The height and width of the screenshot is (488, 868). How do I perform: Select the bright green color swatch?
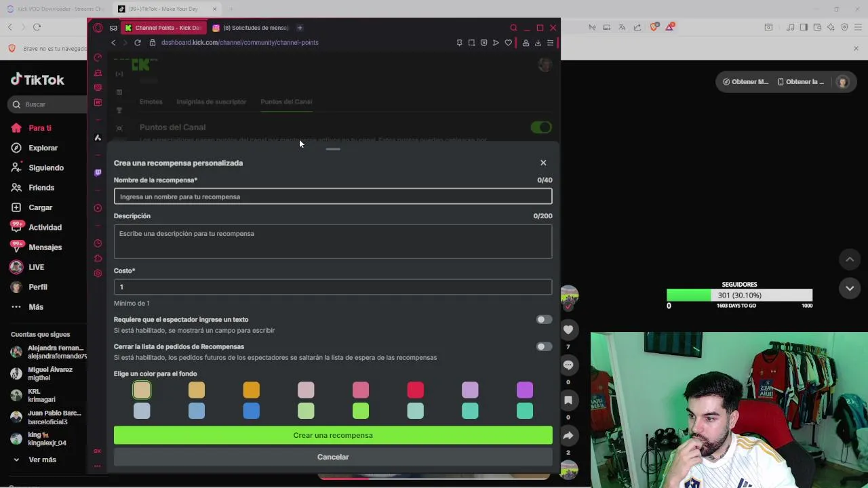point(361,411)
